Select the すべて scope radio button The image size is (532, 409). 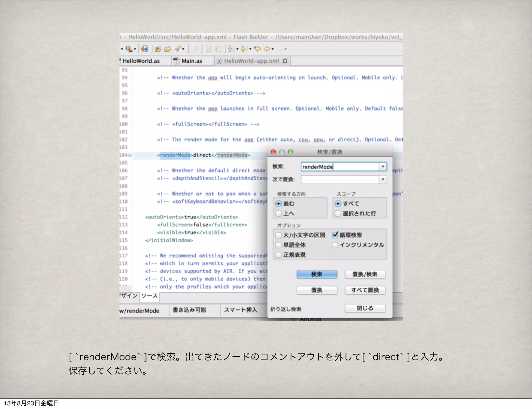click(x=338, y=204)
